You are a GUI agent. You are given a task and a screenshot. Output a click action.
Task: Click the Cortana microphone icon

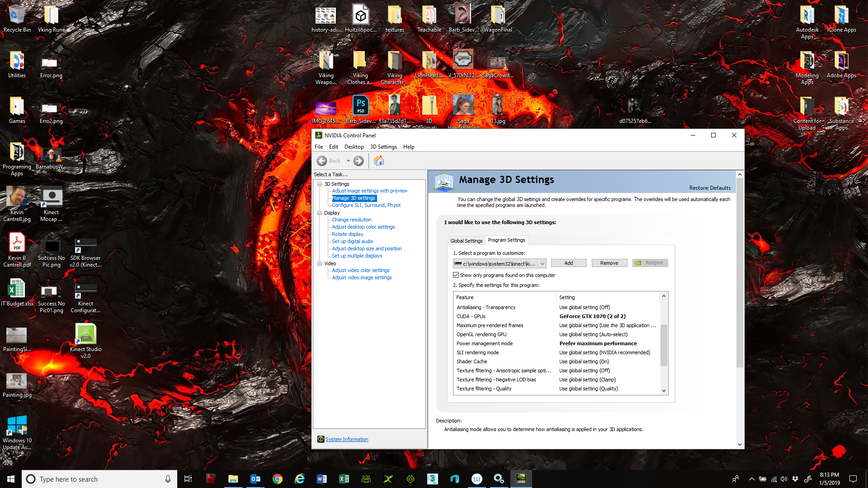tap(168, 479)
